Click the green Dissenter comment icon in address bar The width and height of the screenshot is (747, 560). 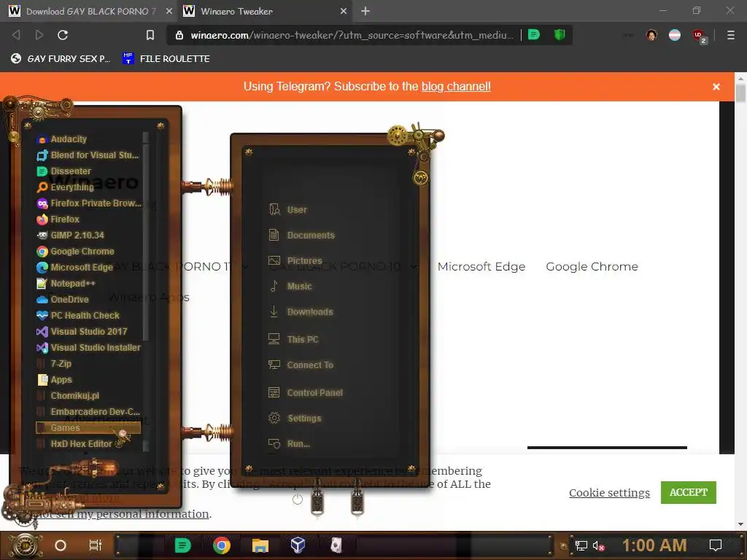534,35
